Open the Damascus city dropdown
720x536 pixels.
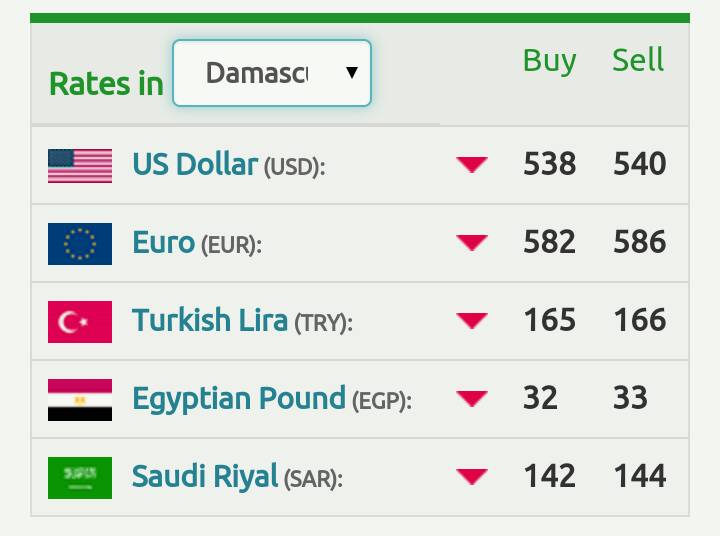[x=272, y=73]
